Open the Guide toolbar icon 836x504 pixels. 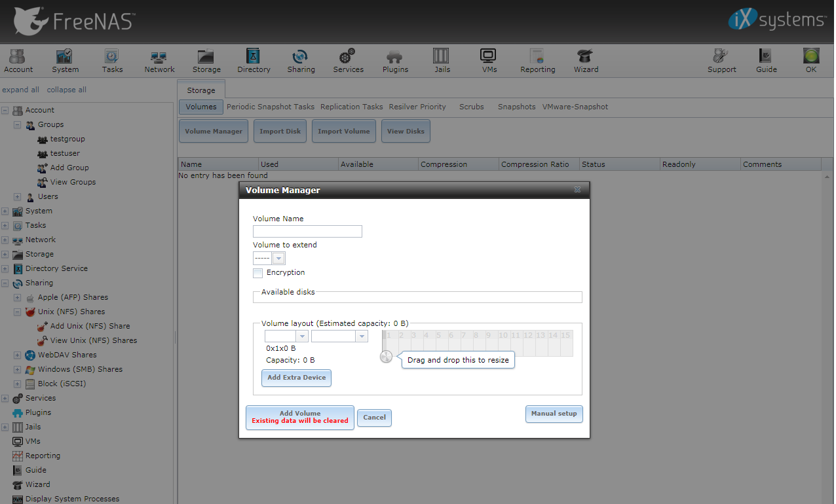tap(766, 61)
